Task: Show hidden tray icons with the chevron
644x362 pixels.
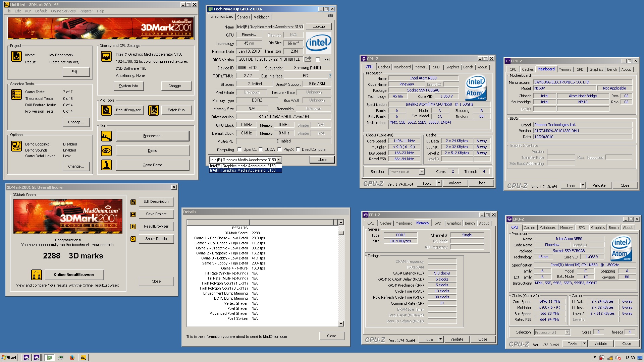Action: click(x=595, y=358)
